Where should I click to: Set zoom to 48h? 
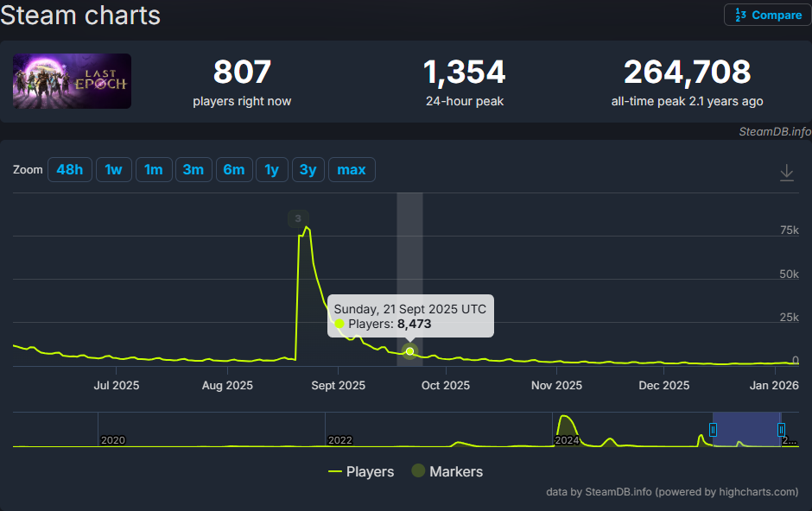click(69, 170)
